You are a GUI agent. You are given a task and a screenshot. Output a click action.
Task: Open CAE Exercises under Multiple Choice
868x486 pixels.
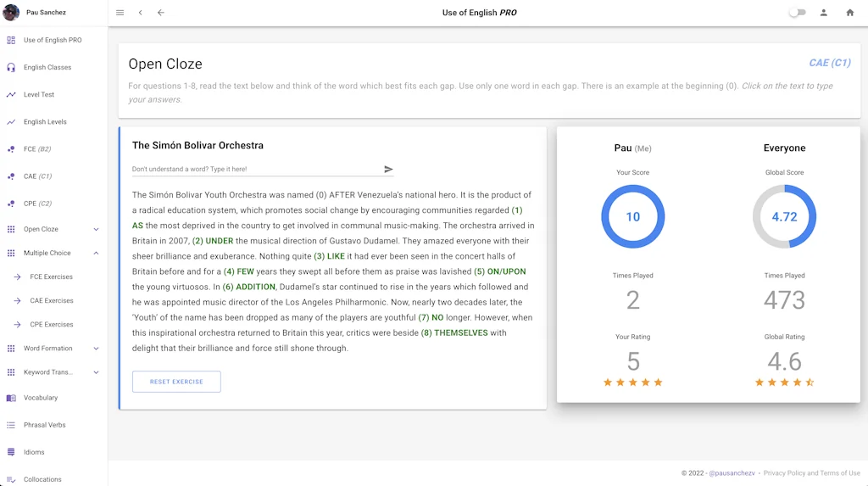[52, 300]
